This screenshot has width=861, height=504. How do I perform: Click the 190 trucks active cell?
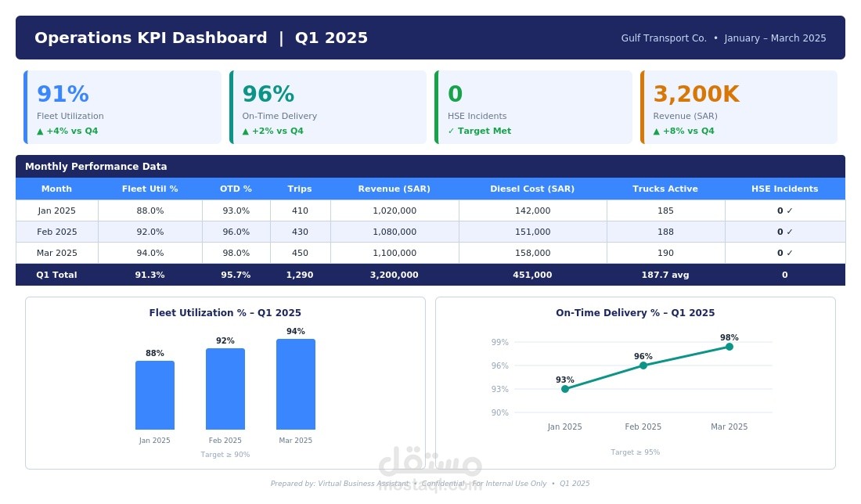pyautogui.click(x=665, y=253)
